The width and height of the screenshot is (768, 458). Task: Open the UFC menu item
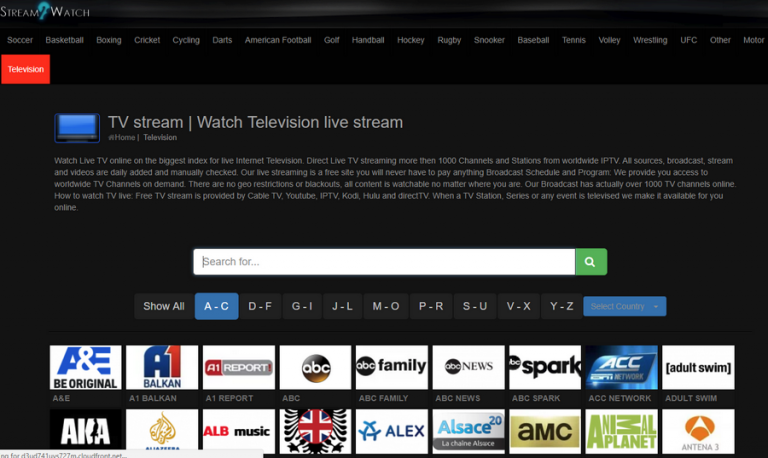[689, 40]
